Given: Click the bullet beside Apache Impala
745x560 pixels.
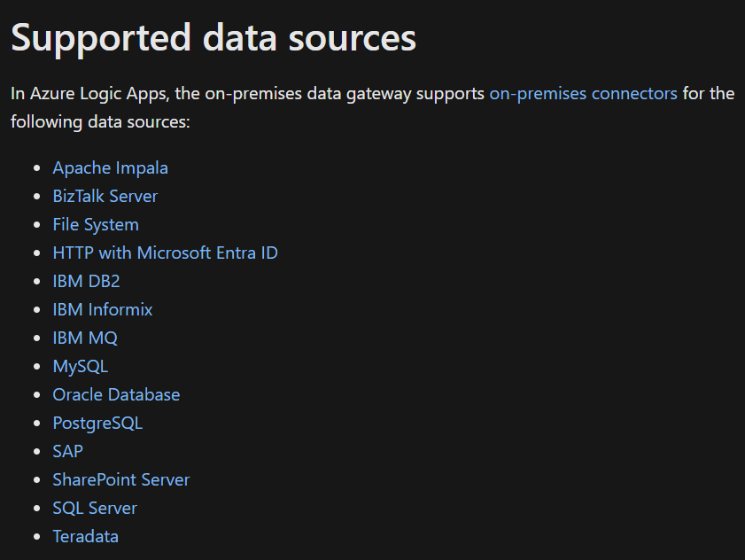Looking at the screenshot, I should pos(35,167).
